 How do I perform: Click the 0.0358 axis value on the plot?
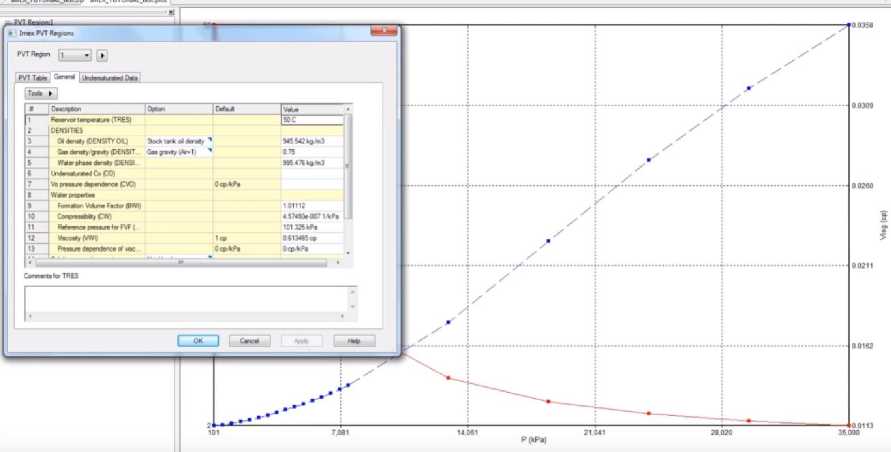point(861,25)
